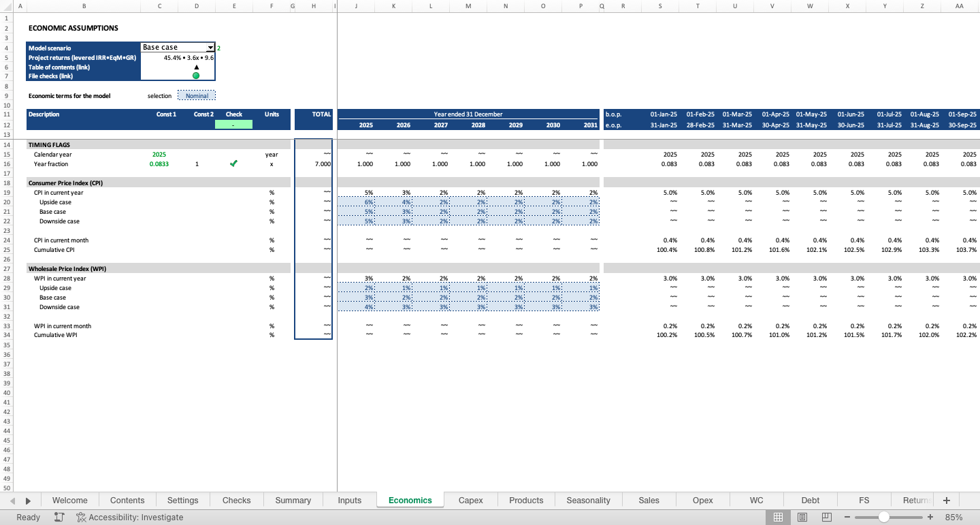
Task: Switch to the Contents sheet tab
Action: (x=127, y=500)
